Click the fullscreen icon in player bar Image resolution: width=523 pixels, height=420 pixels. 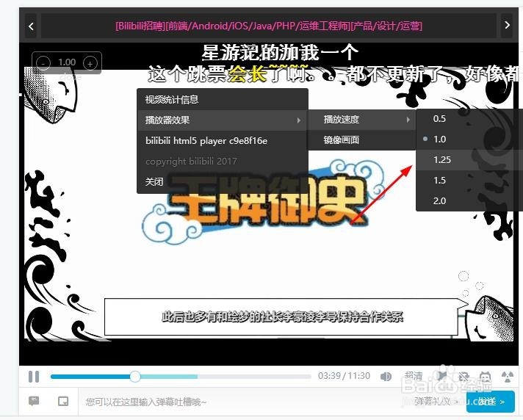[x=508, y=377]
